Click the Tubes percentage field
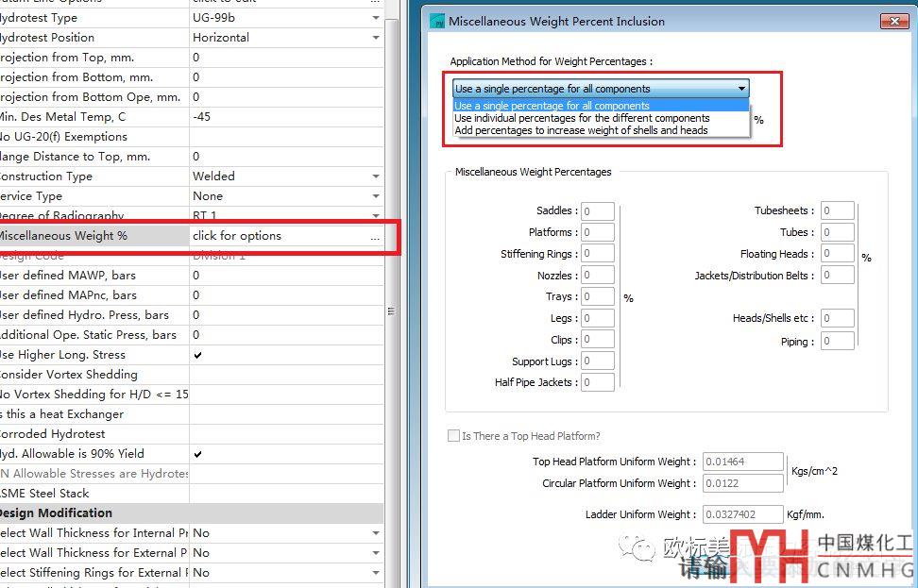The width and height of the screenshot is (918, 588). [x=837, y=232]
